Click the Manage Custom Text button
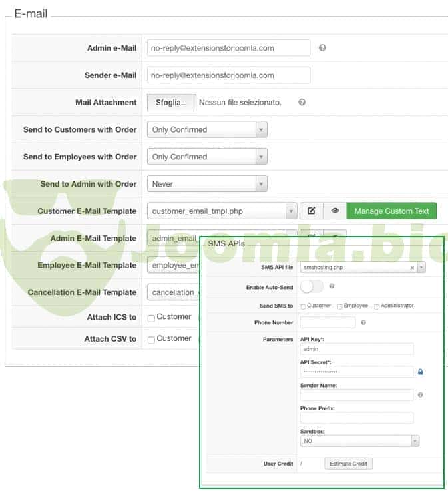The width and height of the screenshot is (448, 493). pos(391,211)
